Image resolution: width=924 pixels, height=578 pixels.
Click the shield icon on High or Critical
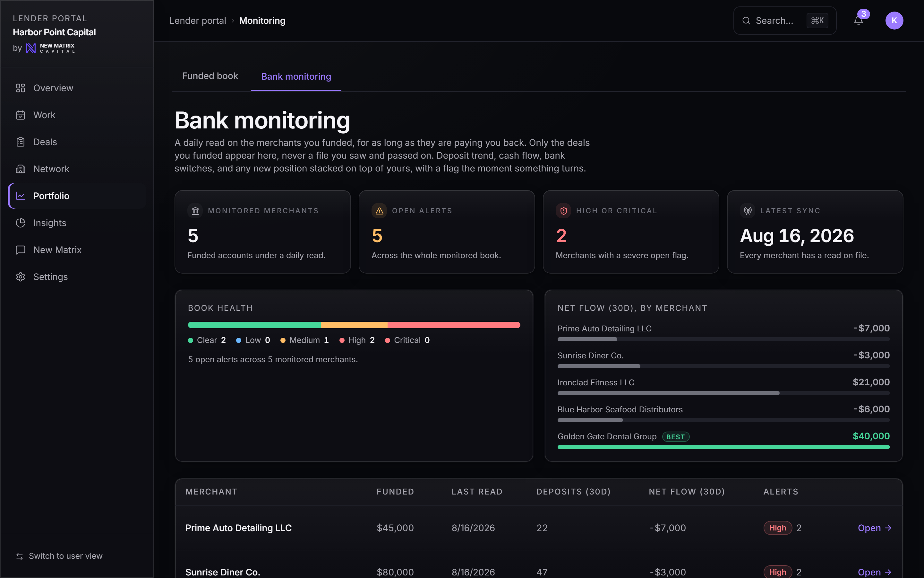point(563,211)
